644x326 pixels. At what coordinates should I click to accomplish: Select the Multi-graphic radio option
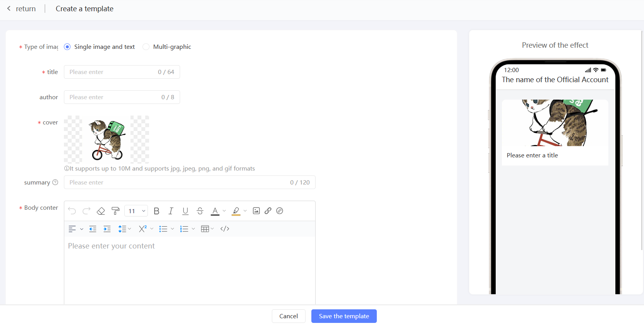click(146, 47)
